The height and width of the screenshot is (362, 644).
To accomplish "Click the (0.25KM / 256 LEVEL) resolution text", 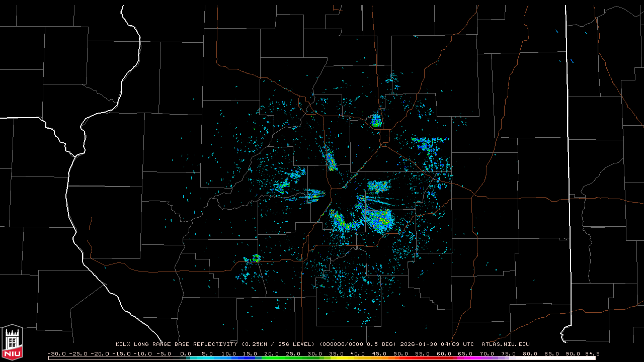I will pos(278,344).
